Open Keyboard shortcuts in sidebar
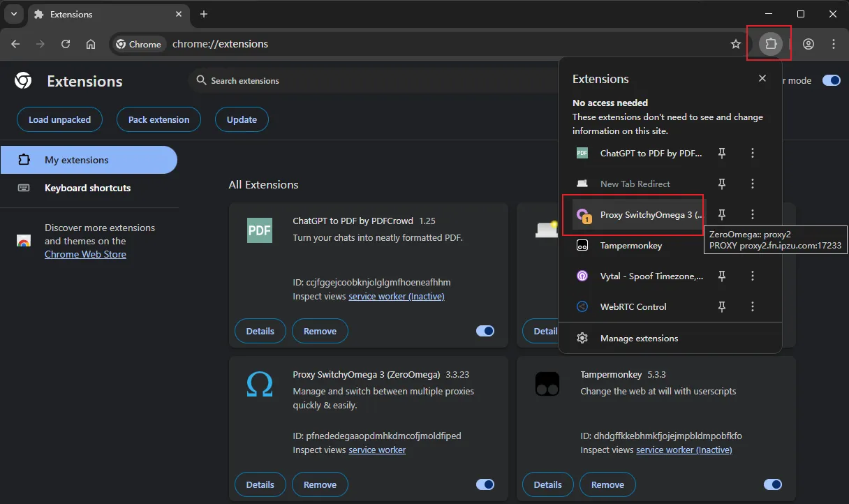The width and height of the screenshot is (849, 504). click(89, 188)
